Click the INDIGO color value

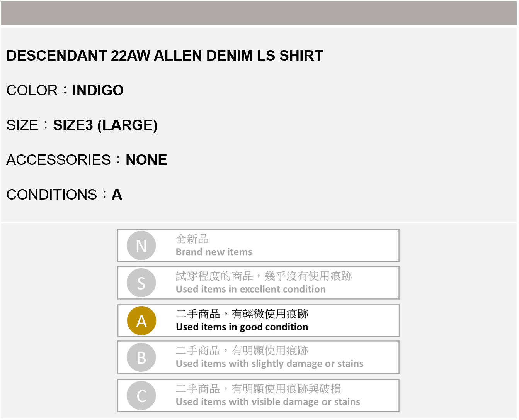pos(98,90)
